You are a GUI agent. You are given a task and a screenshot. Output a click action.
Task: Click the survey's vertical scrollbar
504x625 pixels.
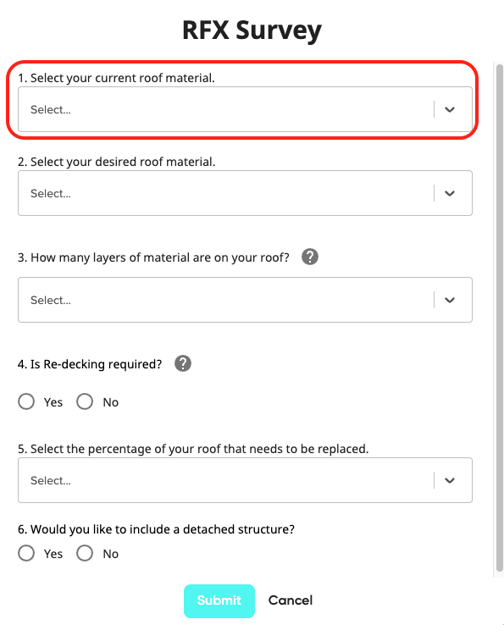[499, 318]
